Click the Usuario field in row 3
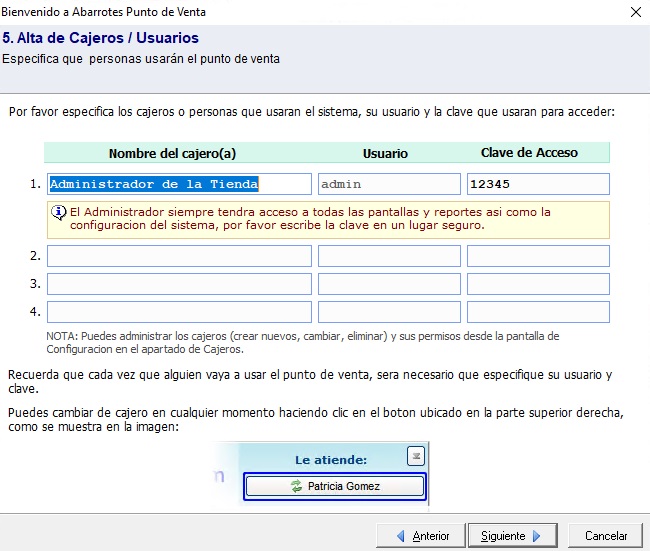The image size is (650, 551). click(x=389, y=284)
